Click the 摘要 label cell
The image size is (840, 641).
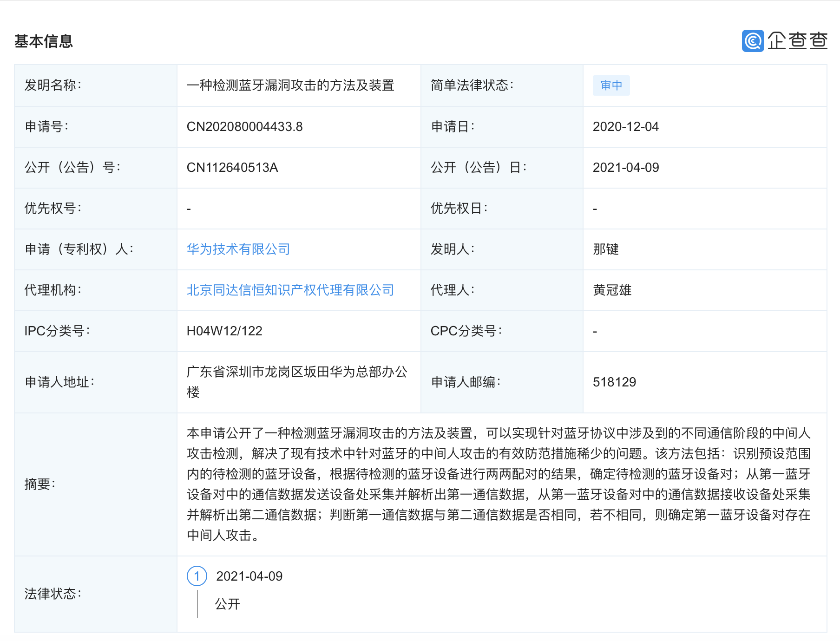tap(96, 484)
